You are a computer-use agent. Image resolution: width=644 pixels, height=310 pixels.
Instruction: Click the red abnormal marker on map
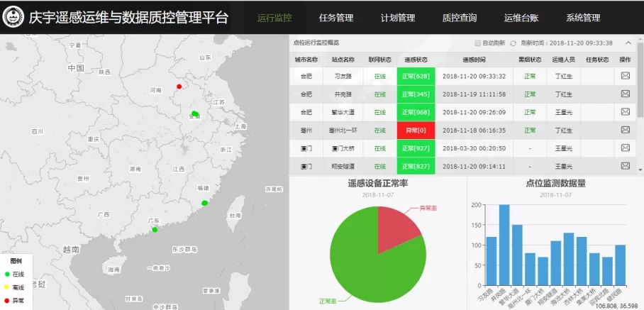[x=179, y=87]
